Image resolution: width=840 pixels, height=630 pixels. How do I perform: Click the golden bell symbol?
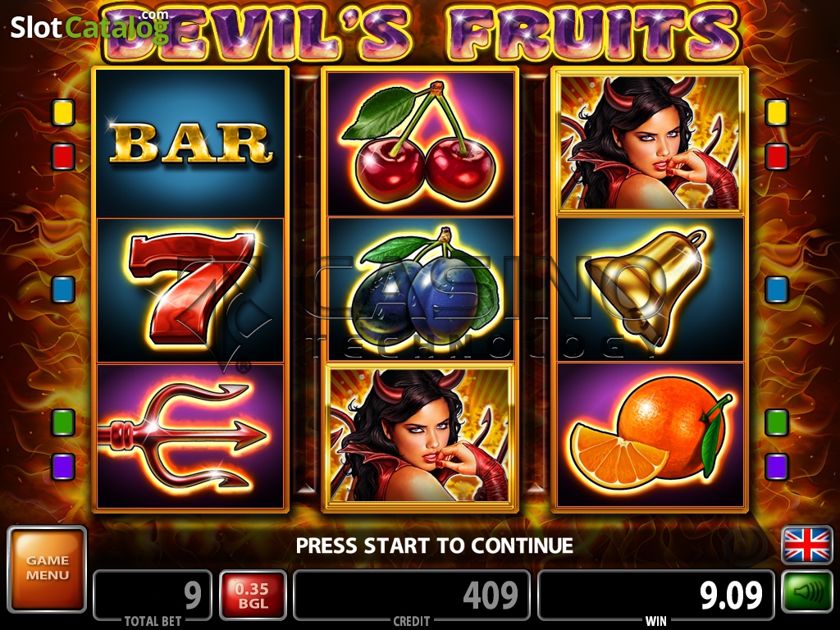pos(651,290)
